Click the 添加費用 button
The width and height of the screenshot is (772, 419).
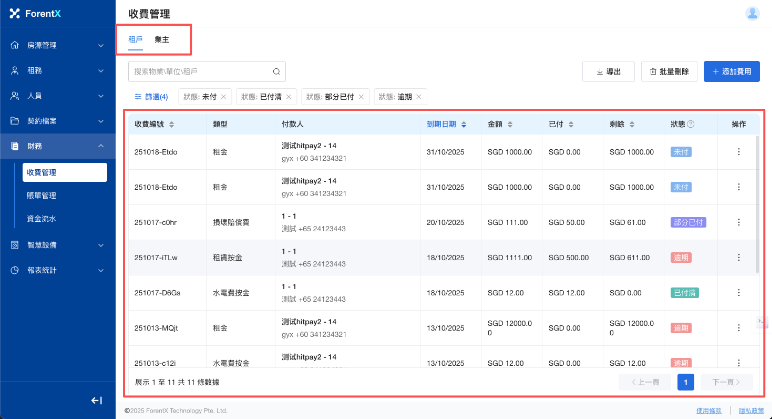point(731,72)
